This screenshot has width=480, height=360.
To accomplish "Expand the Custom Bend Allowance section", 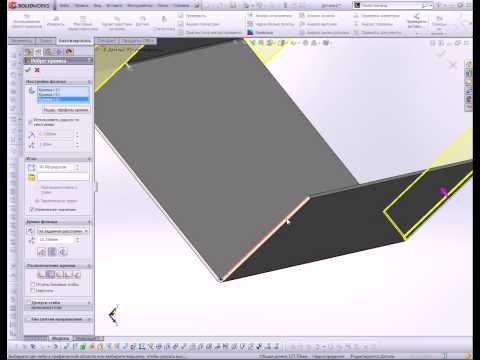I will (x=89, y=303).
